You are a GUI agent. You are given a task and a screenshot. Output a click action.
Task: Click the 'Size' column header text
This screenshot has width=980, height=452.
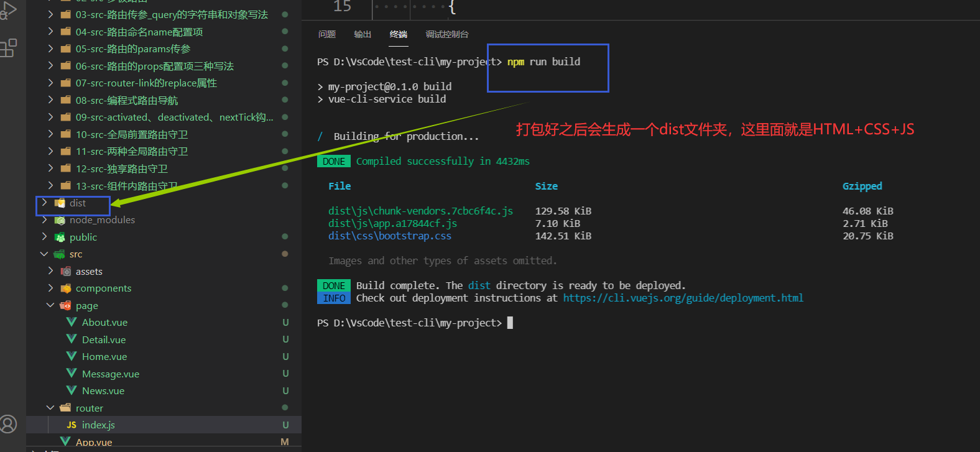click(x=547, y=186)
